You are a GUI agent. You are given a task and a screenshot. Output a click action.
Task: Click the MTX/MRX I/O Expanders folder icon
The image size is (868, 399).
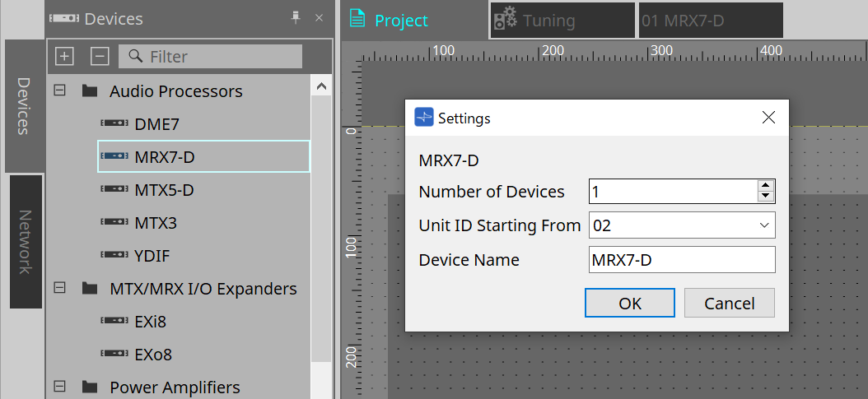pos(90,288)
